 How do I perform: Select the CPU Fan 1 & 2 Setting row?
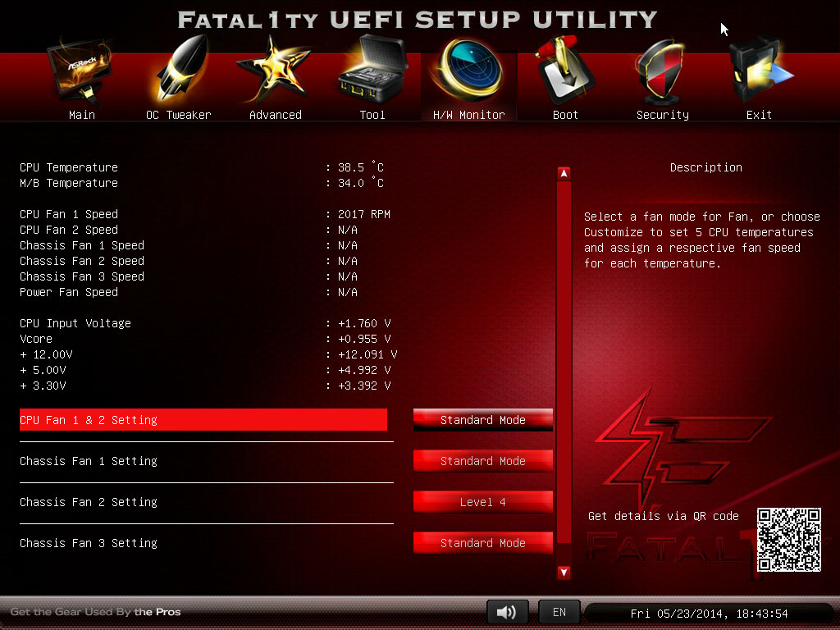pyautogui.click(x=203, y=419)
